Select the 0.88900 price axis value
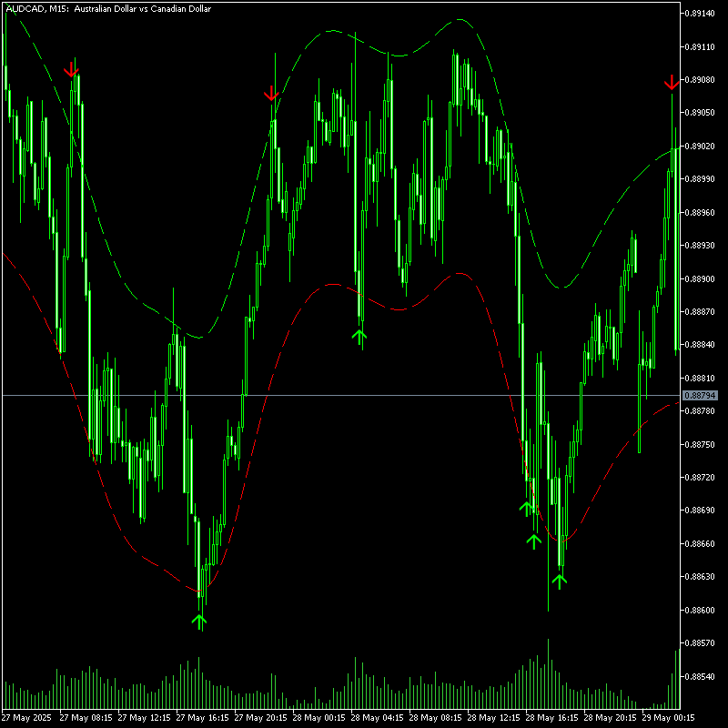 tap(700, 278)
